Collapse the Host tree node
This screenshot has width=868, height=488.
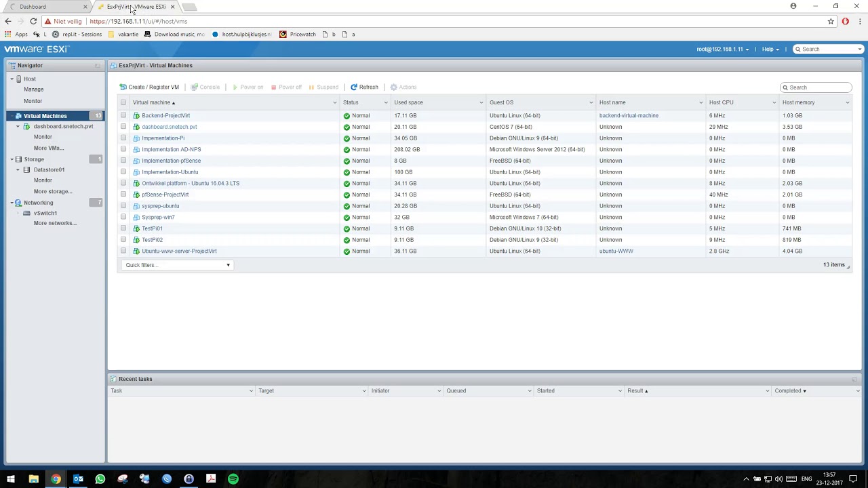(x=12, y=79)
